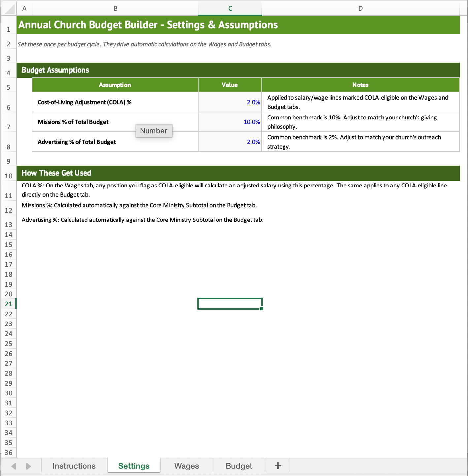
Task: Click the COLA 2.0% value cell
Action: coord(230,102)
